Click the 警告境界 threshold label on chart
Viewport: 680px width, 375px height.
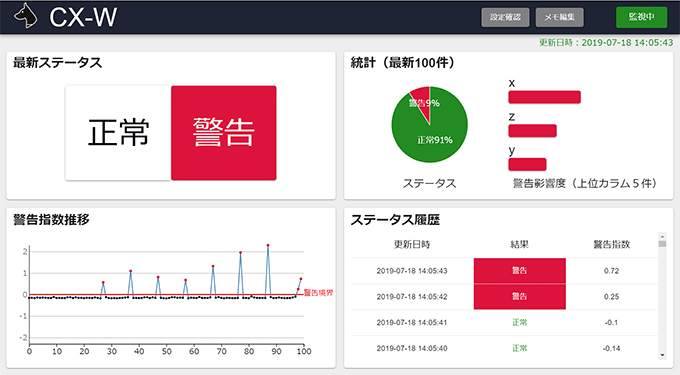click(318, 293)
